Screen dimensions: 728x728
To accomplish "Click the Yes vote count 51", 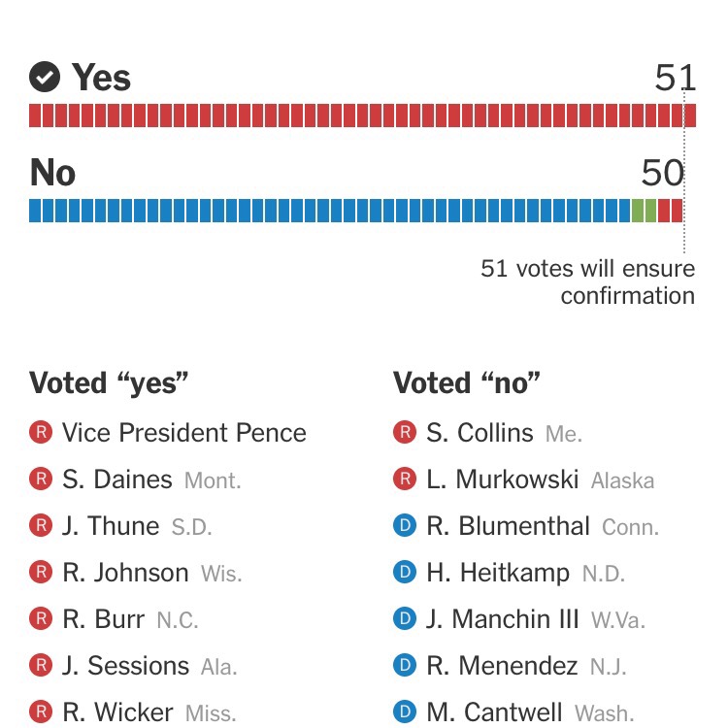I will 676,78.
